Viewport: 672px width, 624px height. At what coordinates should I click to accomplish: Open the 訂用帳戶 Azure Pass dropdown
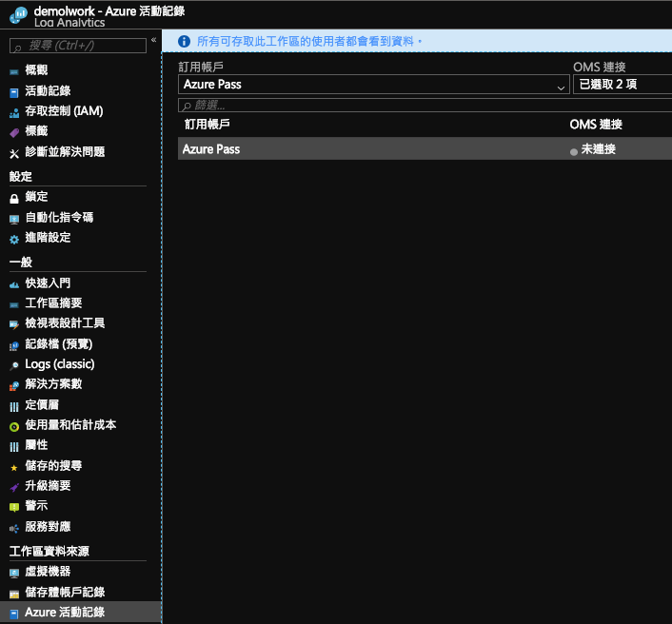374,85
